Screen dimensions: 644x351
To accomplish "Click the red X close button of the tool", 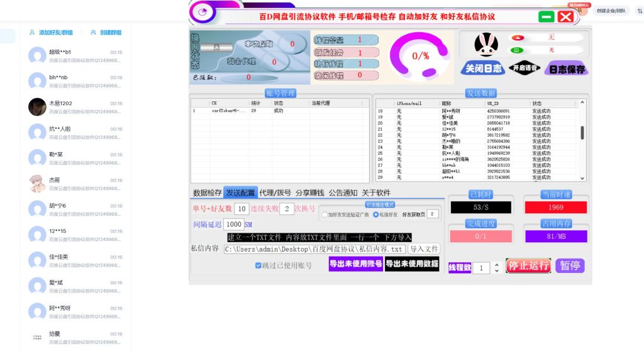I will click(565, 17).
